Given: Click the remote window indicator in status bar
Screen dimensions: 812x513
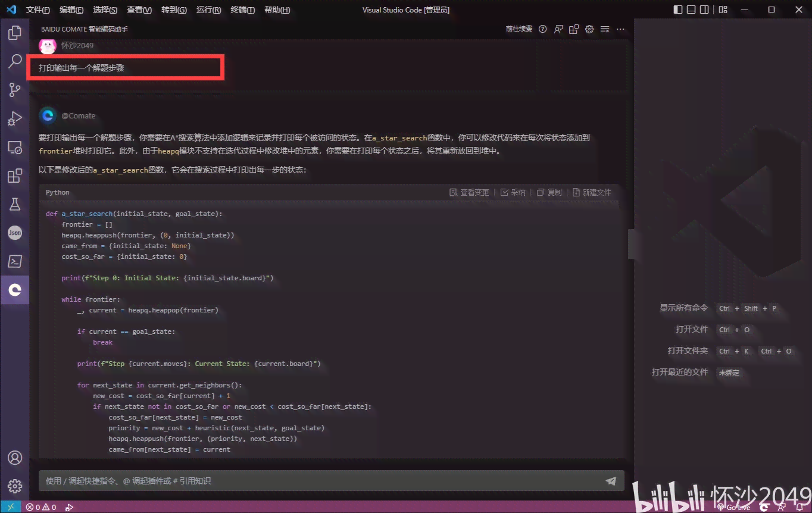Looking at the screenshot, I should [11, 507].
